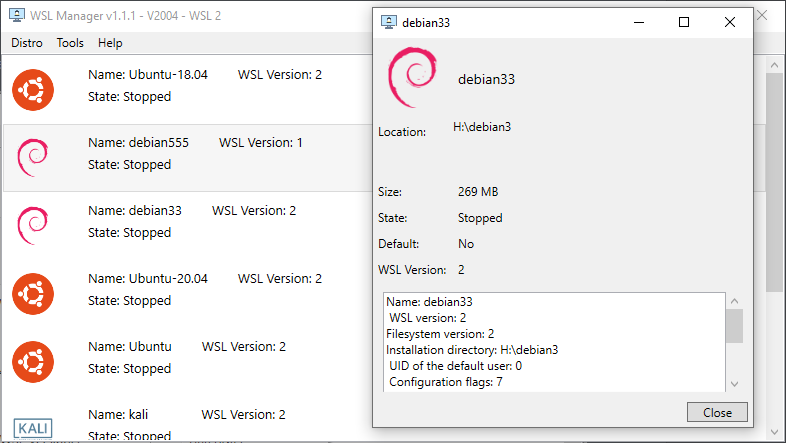The width and height of the screenshot is (786, 443).
Task: Click the WSL Manager title bar icon
Action: tap(17, 15)
